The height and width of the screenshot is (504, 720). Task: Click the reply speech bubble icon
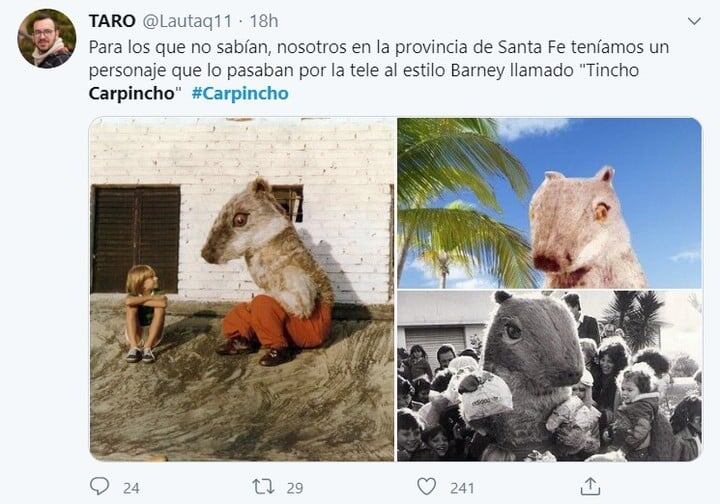coord(99,486)
